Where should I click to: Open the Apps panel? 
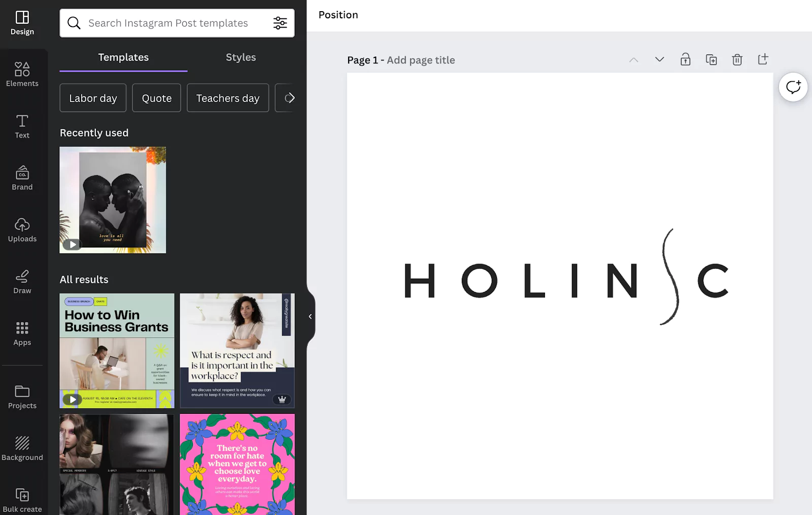click(x=22, y=333)
